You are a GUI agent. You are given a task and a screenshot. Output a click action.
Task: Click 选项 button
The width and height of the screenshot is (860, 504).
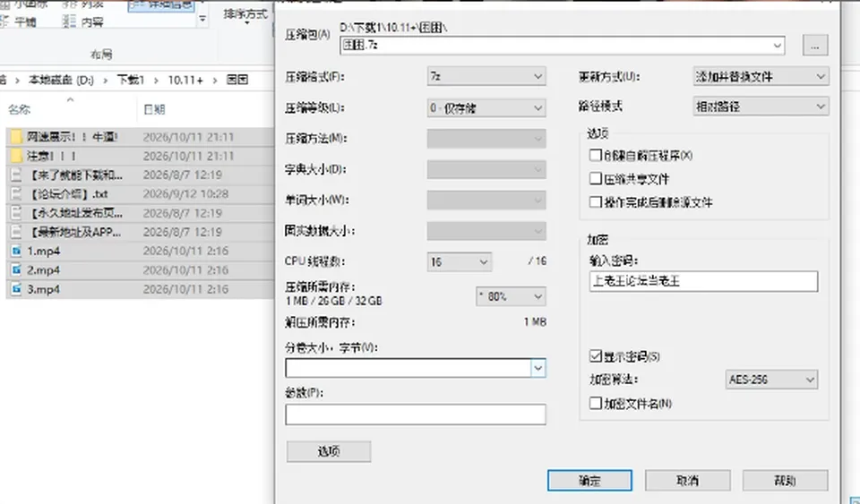[329, 451]
